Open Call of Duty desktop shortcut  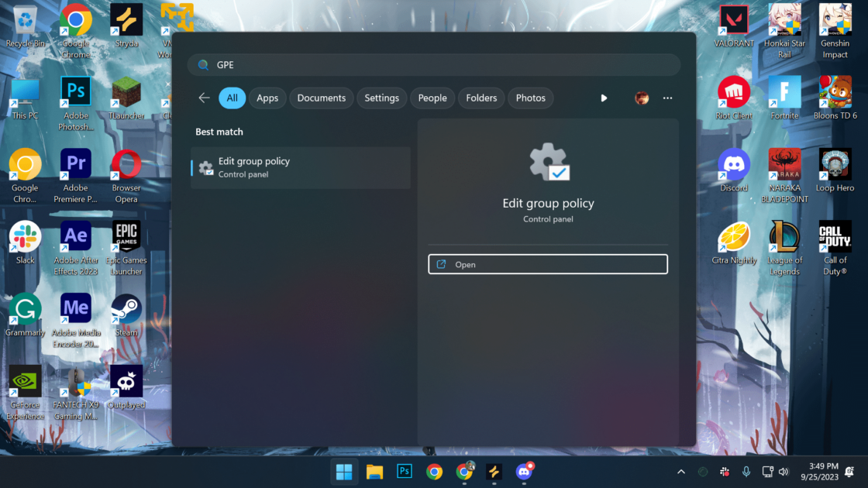(835, 248)
